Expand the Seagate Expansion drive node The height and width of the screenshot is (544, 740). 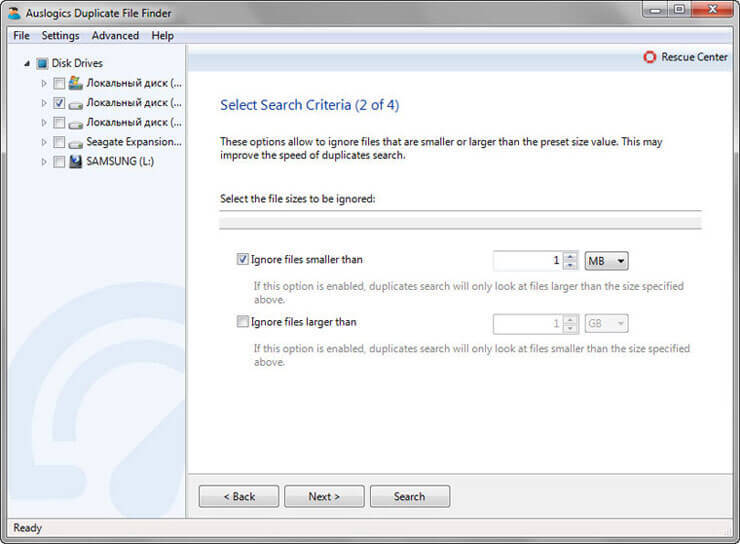pyautogui.click(x=44, y=142)
